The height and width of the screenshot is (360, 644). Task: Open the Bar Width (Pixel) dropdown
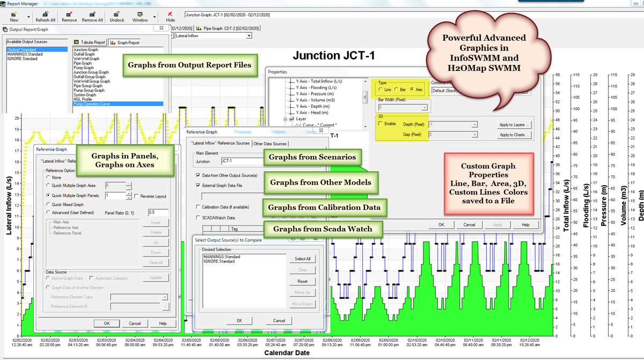[x=424, y=107]
